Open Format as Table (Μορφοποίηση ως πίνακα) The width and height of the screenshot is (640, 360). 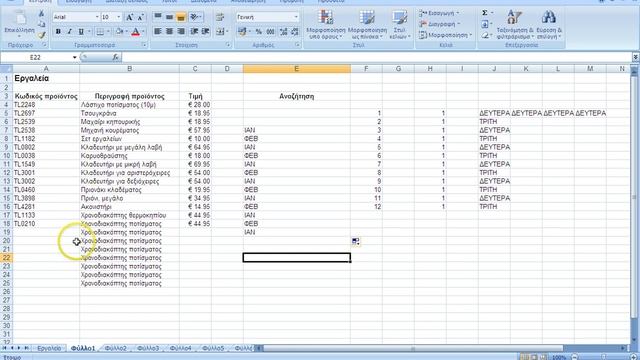click(367, 24)
